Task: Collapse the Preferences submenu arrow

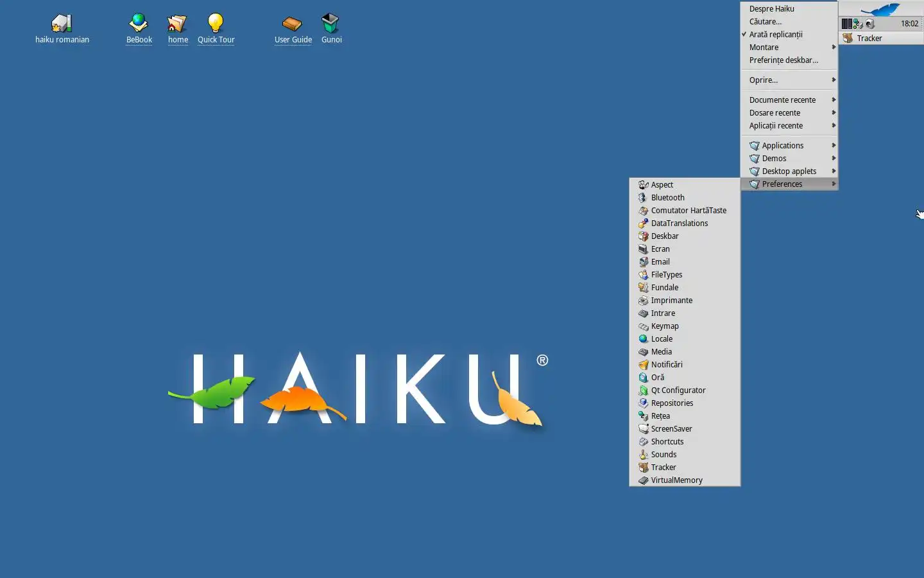Action: (x=834, y=184)
